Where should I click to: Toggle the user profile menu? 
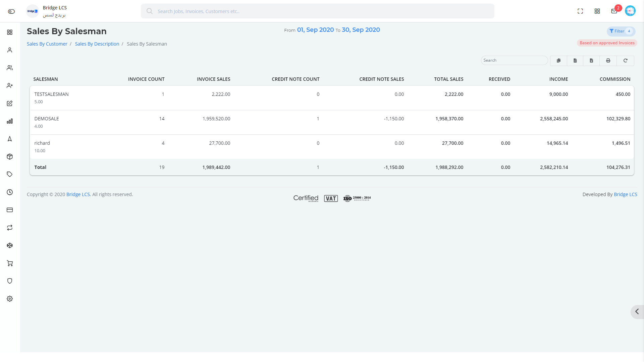[x=630, y=11]
